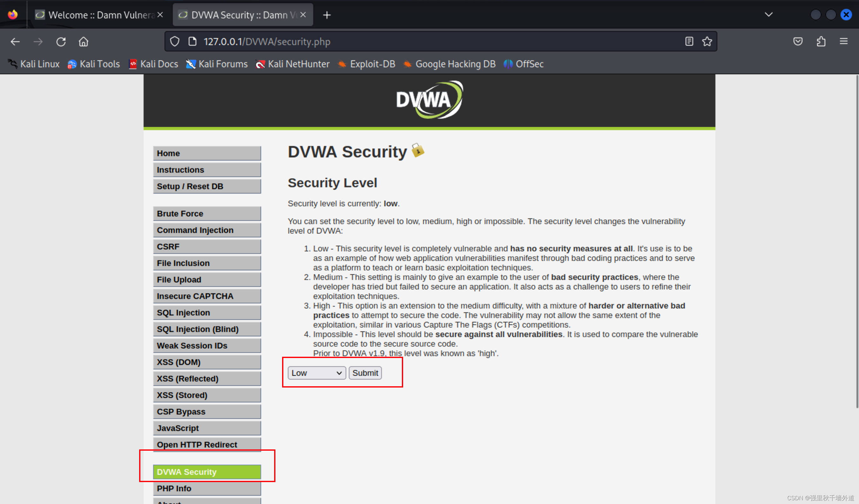Open the Kali Forums bookmark
Image resolution: width=859 pixels, height=504 pixels.
click(x=217, y=64)
